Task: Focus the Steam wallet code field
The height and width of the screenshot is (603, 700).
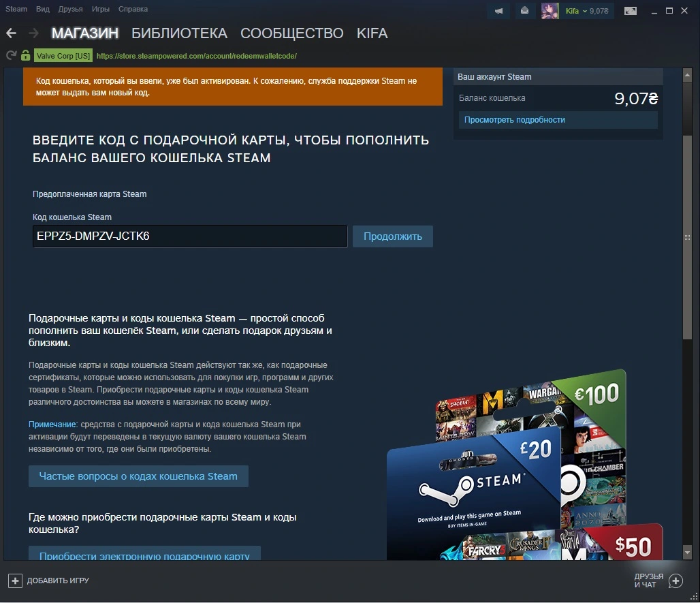Action: tap(190, 236)
